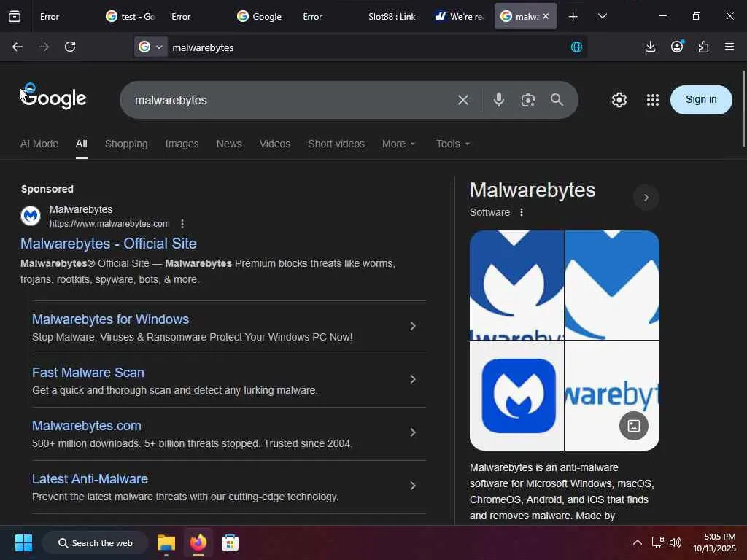Expand the Malwarebytes knowledge panel arrow

tap(646, 198)
